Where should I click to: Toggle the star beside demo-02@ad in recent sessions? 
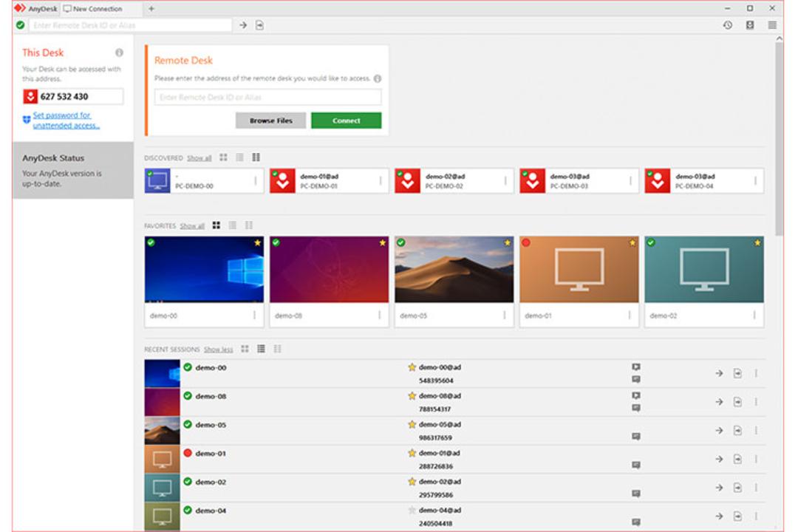coord(412,481)
